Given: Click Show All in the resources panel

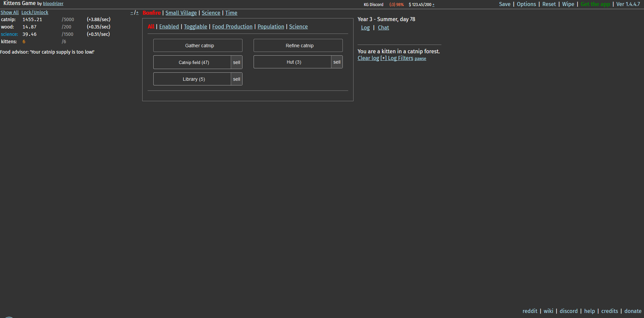Looking at the screenshot, I should pyautogui.click(x=9, y=12).
